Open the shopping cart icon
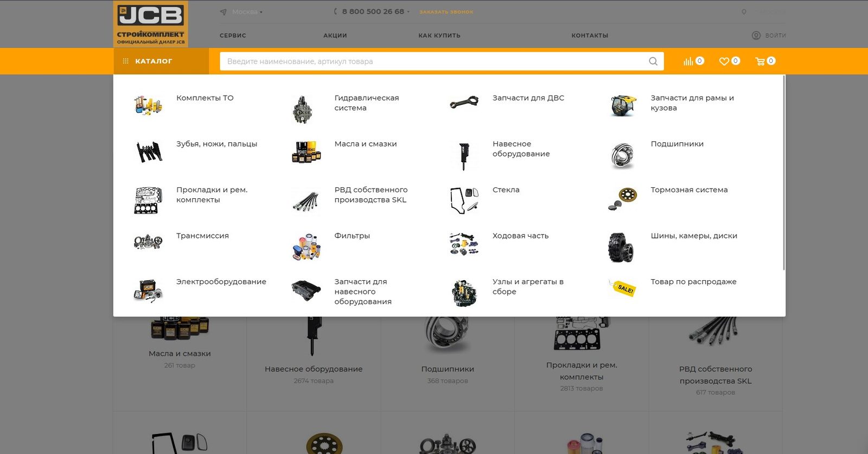This screenshot has height=454, width=868. pyautogui.click(x=759, y=61)
